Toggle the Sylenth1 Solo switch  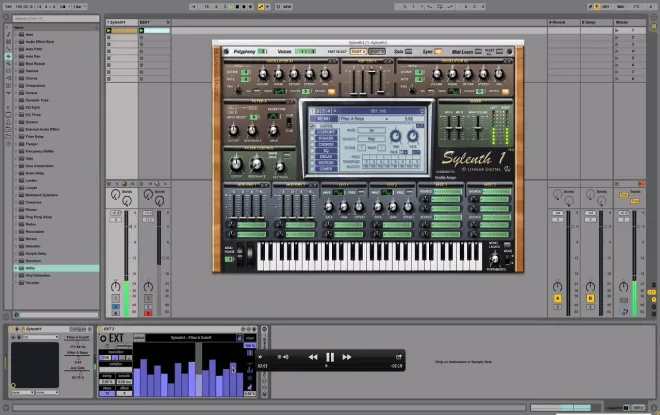(408, 51)
